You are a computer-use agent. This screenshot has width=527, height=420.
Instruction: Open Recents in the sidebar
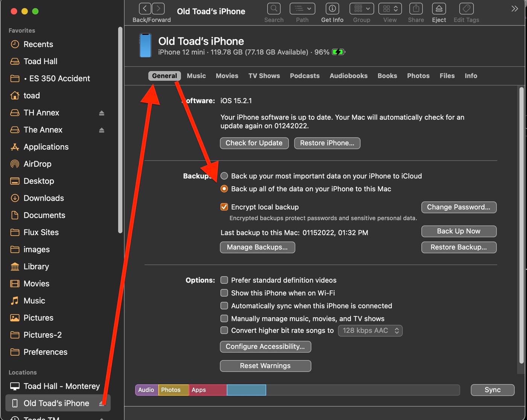pyautogui.click(x=38, y=44)
